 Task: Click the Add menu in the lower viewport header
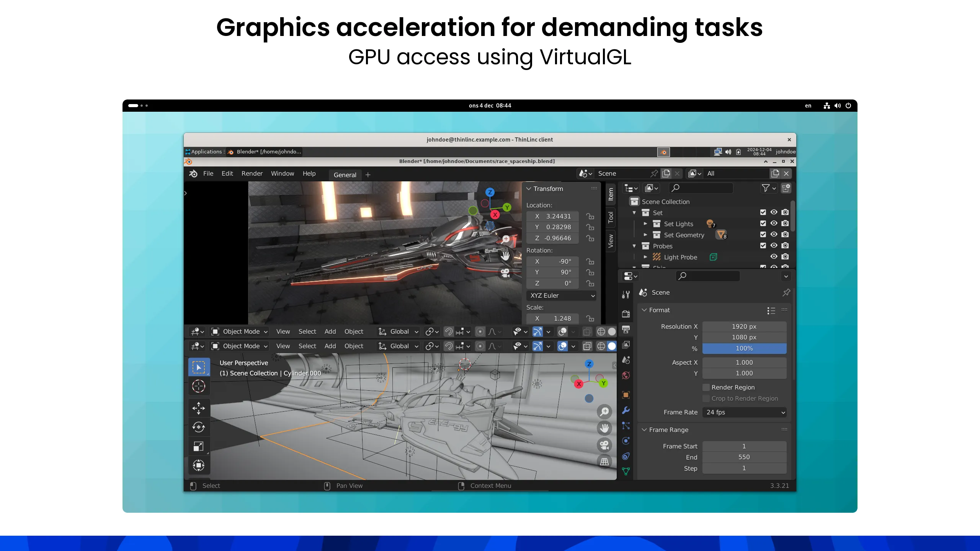tap(330, 346)
